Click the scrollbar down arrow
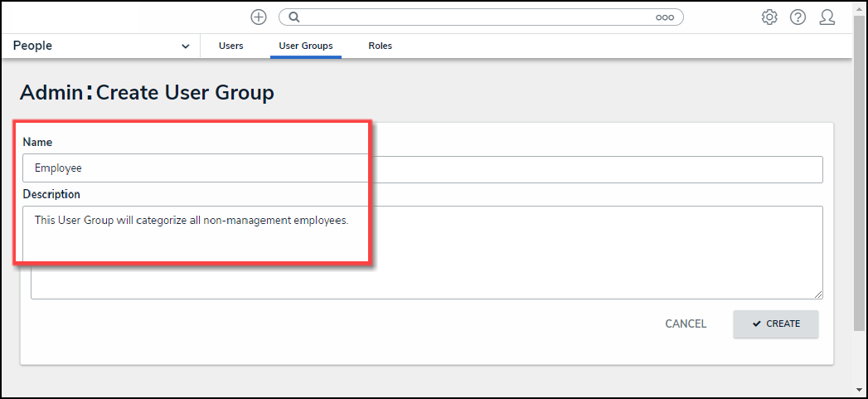 [x=861, y=392]
